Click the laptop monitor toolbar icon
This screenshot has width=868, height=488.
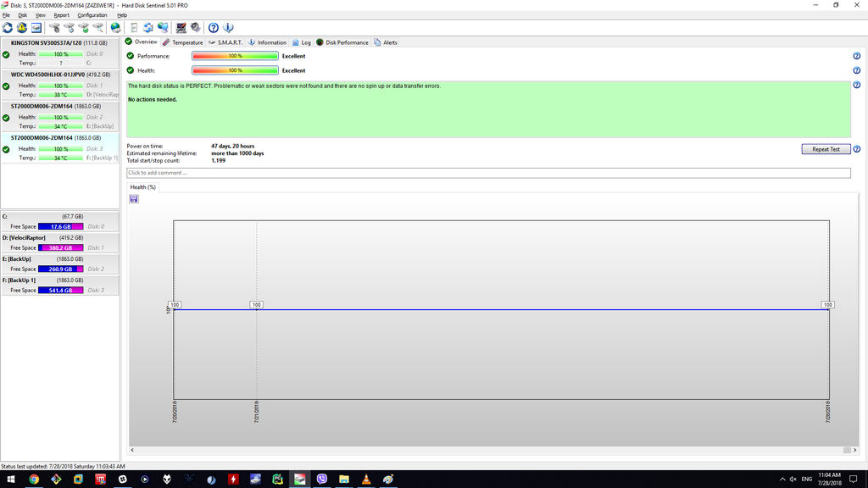181,28
